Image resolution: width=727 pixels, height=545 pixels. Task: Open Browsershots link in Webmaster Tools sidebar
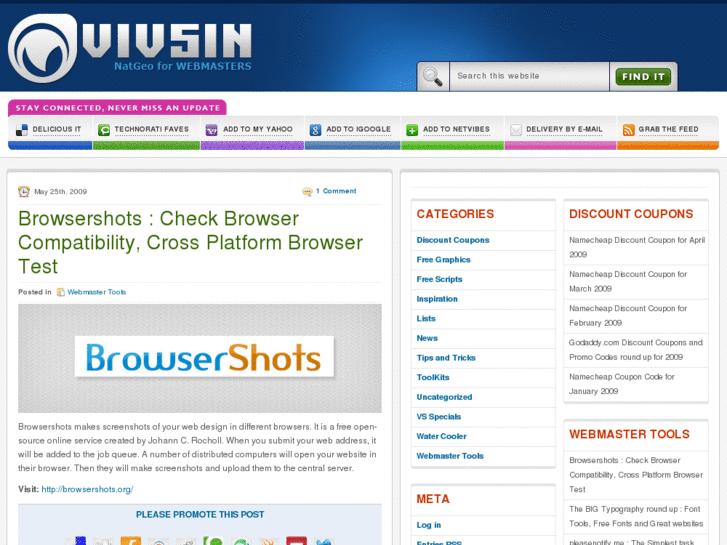(636, 475)
